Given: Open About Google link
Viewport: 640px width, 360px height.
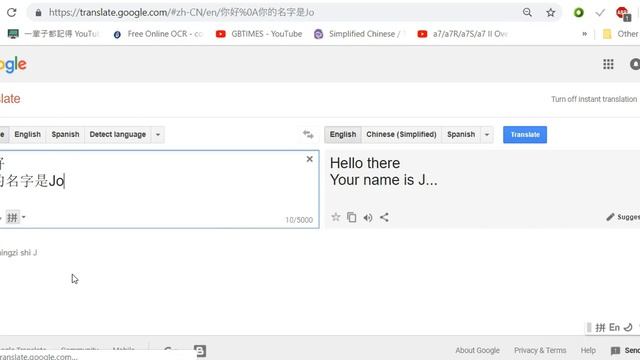Looking at the screenshot, I should tap(478, 350).
